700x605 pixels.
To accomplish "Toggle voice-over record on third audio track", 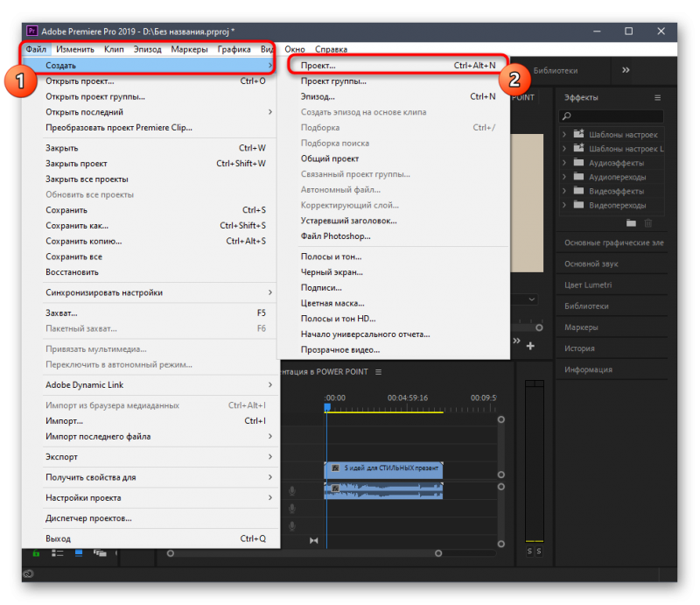I will tap(292, 526).
